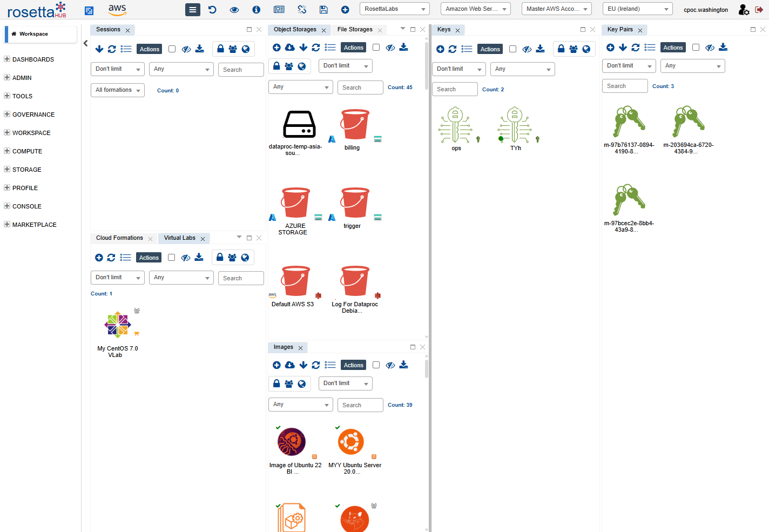The width and height of the screenshot is (769, 532).
Task: Click Actions button in Object Storages panel
Action: tap(353, 48)
